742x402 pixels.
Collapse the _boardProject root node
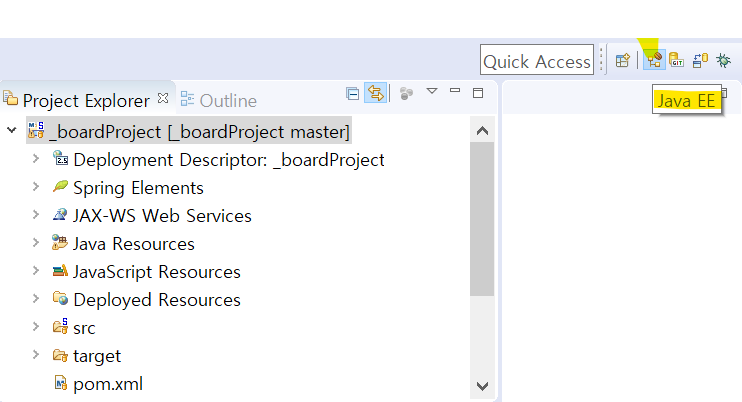point(12,130)
